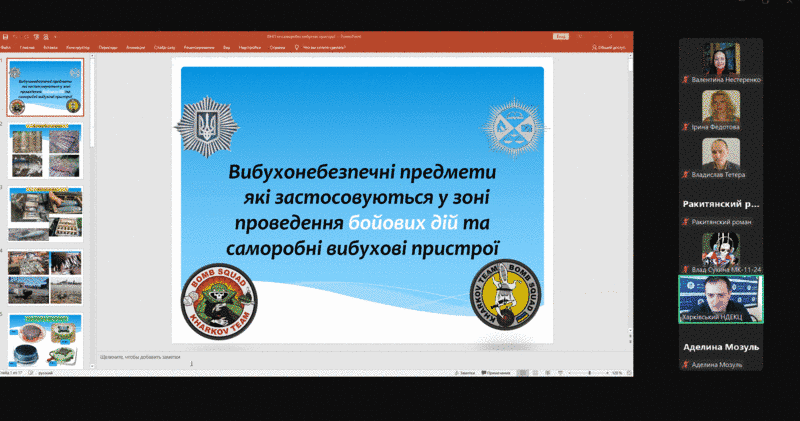Viewport: 800px width, 421px height.
Task: Click the pale emblem at slide's top right
Action: [514, 128]
